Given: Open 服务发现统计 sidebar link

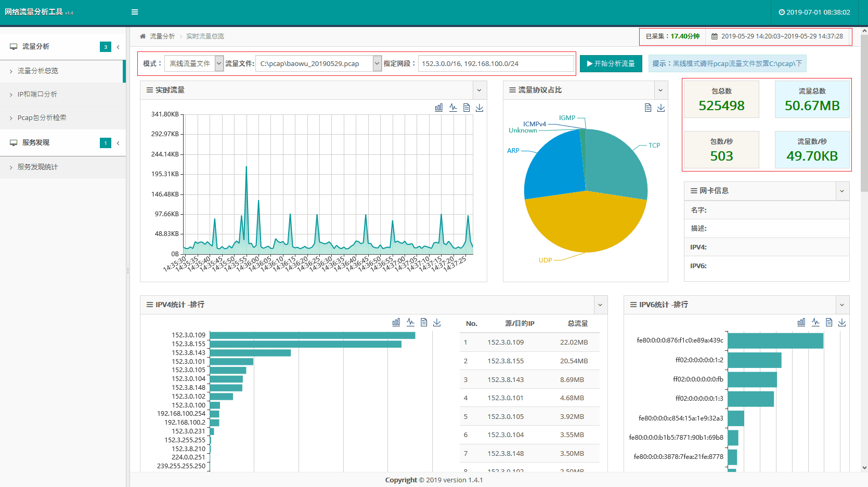Looking at the screenshot, I should [38, 167].
